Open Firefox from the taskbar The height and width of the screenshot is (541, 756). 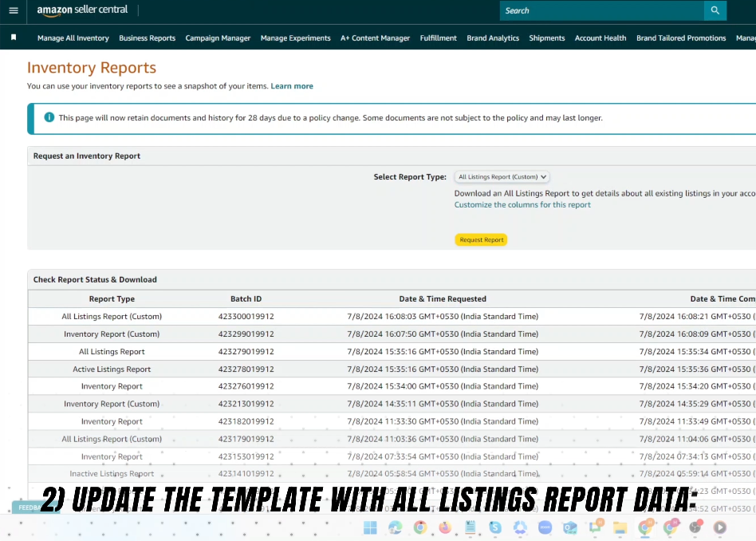pyautogui.click(x=445, y=527)
